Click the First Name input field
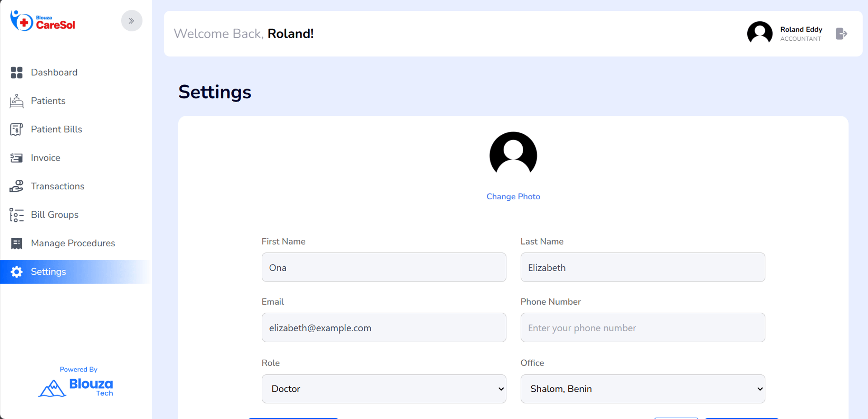Screen dimensions: 868x419 (383, 267)
